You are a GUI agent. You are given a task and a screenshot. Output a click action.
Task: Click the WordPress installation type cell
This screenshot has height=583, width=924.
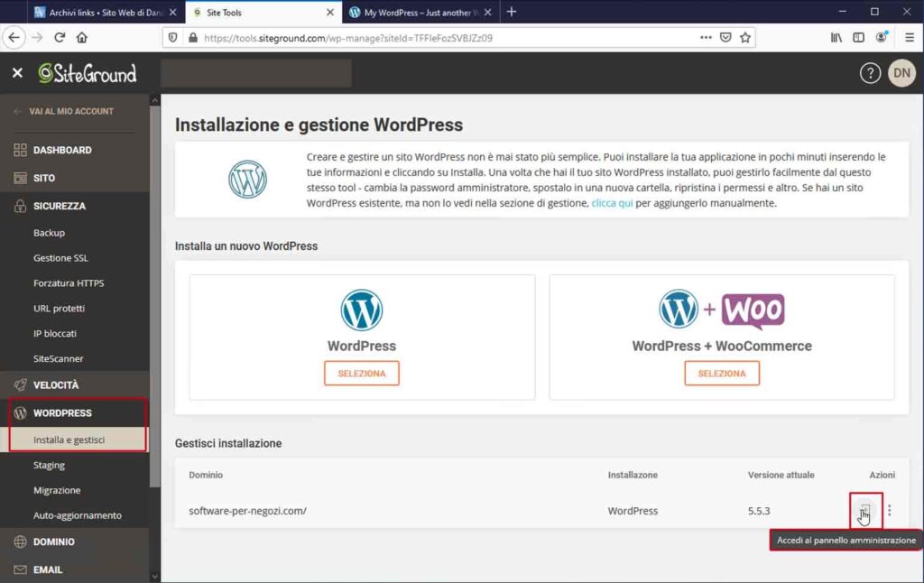coord(633,511)
